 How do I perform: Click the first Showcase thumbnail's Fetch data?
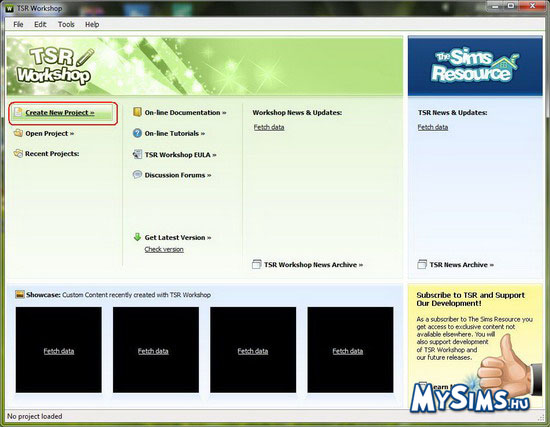pos(59,351)
